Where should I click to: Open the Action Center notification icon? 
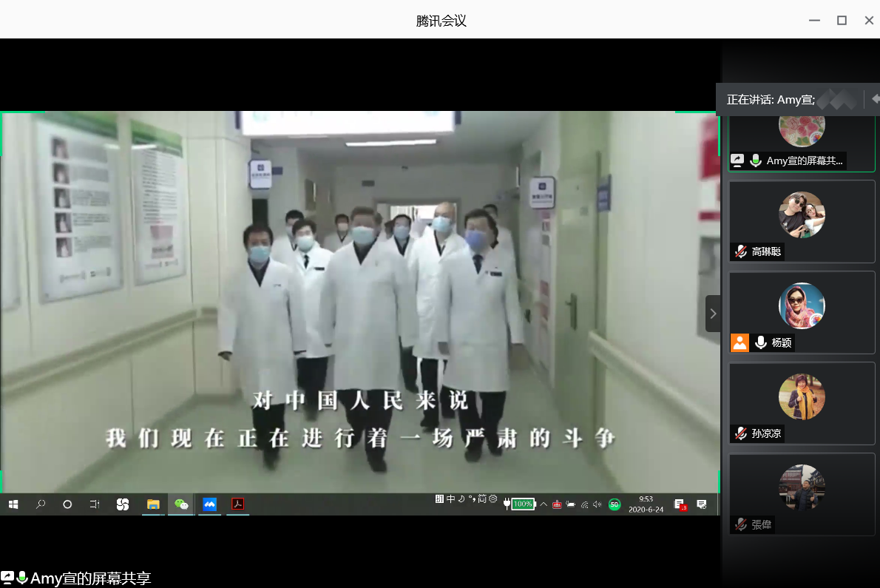(702, 504)
